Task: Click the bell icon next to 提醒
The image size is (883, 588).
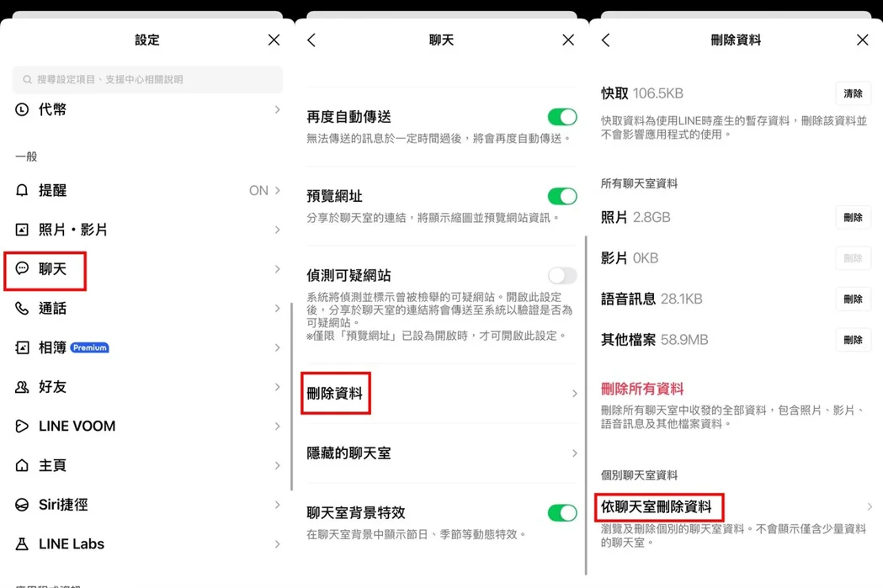Action: pyautogui.click(x=21, y=190)
